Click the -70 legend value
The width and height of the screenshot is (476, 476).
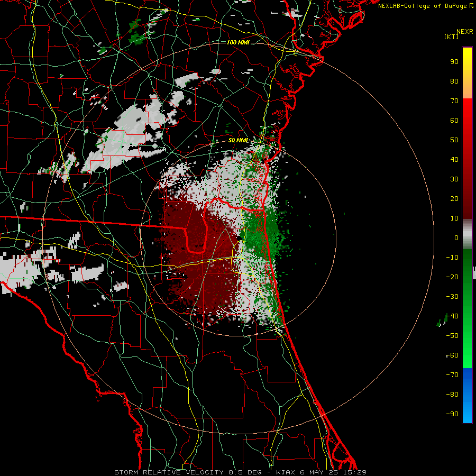[x=452, y=375]
